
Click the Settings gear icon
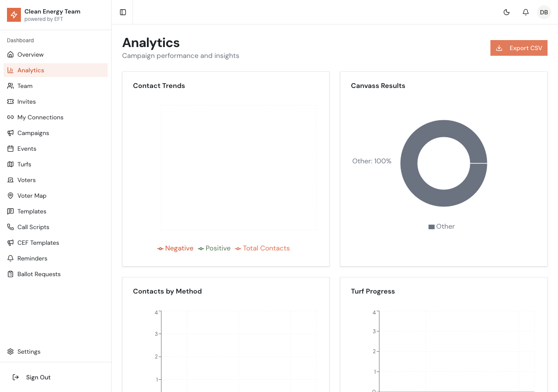tap(10, 351)
